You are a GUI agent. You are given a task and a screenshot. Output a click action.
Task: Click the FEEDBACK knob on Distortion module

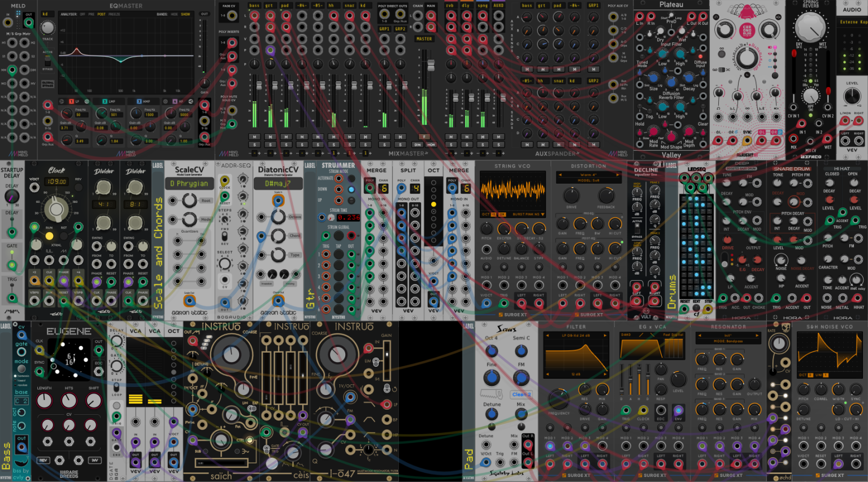606,196
